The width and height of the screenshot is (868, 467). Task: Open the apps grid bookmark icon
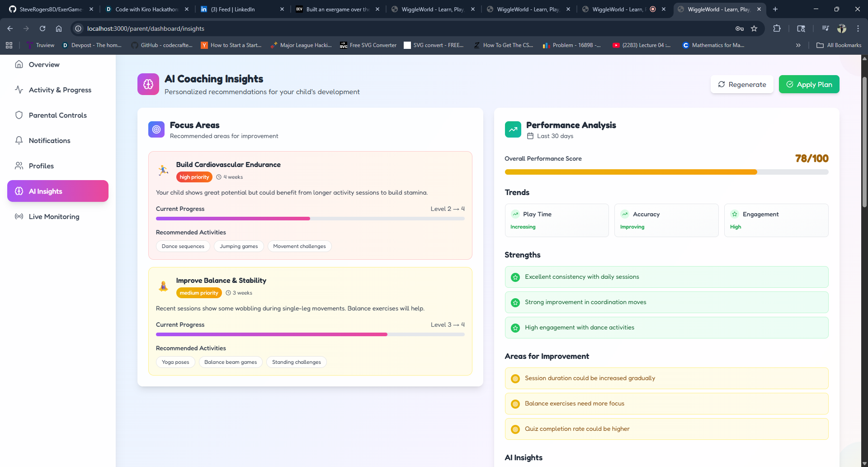[9, 45]
